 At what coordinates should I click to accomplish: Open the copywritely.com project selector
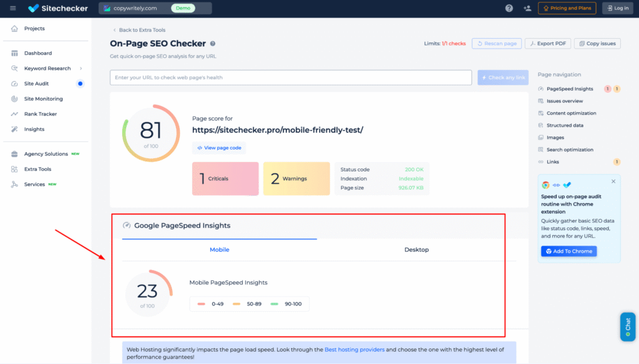click(x=155, y=8)
